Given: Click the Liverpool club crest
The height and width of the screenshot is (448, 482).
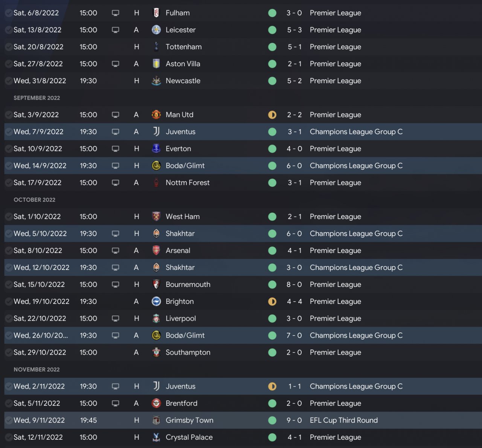Looking at the screenshot, I should 156,318.
